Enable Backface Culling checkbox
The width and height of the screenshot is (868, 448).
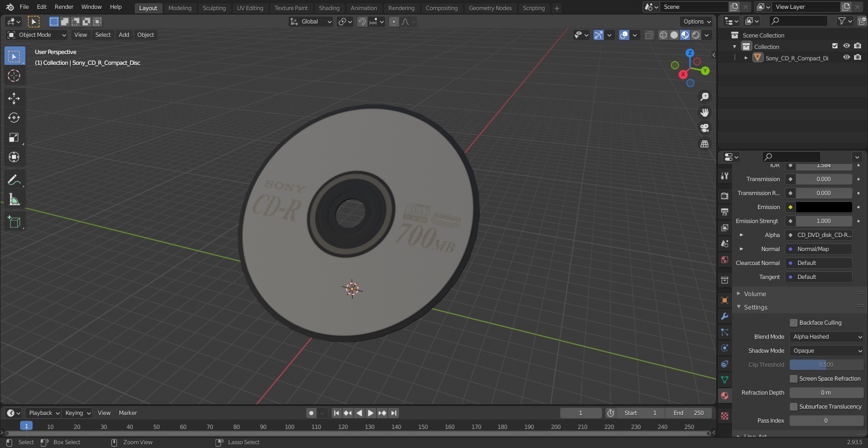794,322
